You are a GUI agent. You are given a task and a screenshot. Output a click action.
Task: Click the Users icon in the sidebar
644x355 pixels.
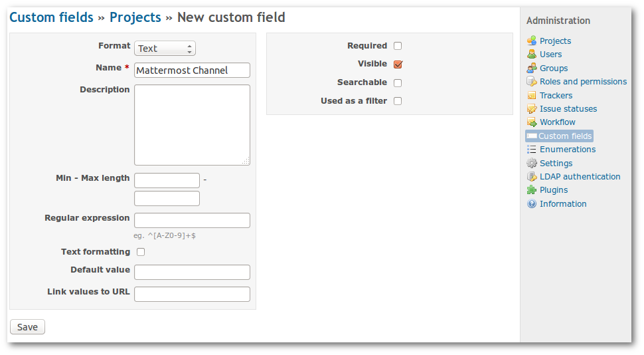pyautogui.click(x=531, y=55)
